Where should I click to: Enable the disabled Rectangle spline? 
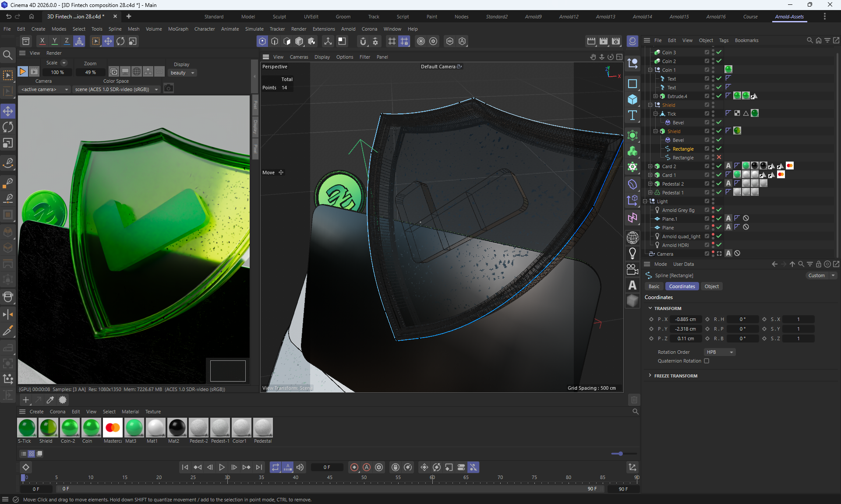point(719,157)
